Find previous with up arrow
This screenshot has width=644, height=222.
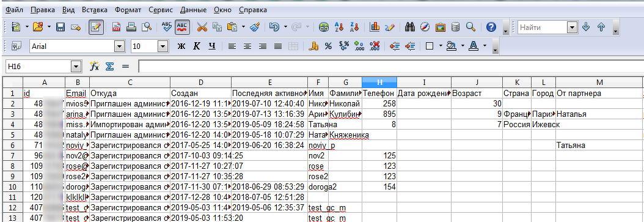coord(602,27)
